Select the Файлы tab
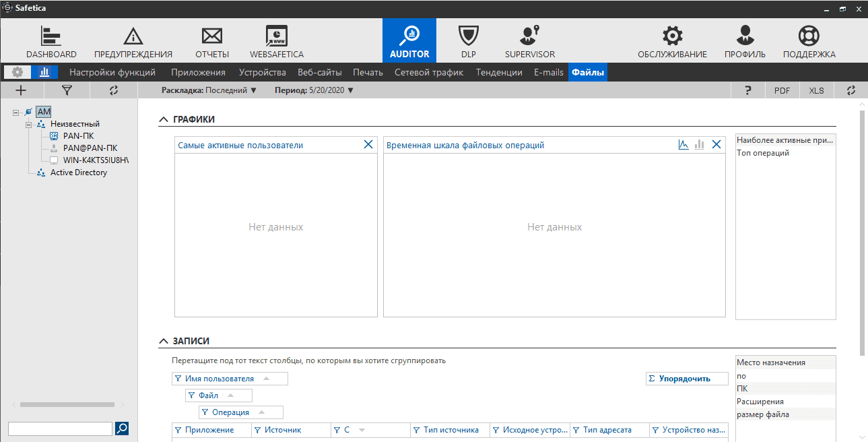This screenshot has height=442, width=868. tap(588, 72)
